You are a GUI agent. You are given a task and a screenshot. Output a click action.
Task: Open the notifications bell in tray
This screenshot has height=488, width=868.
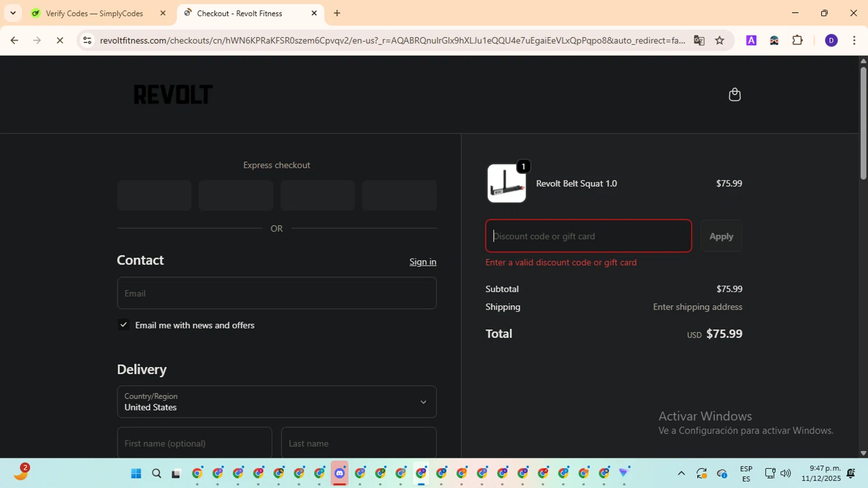pos(851,474)
